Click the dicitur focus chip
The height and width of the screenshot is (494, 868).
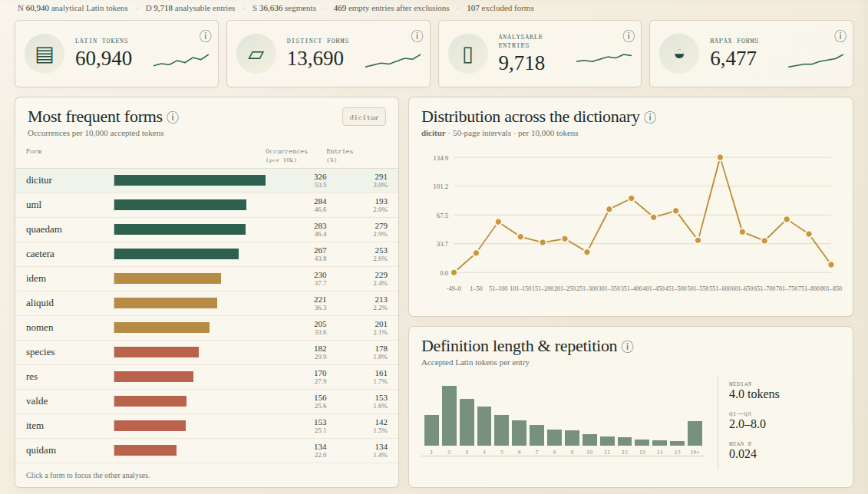[365, 117]
